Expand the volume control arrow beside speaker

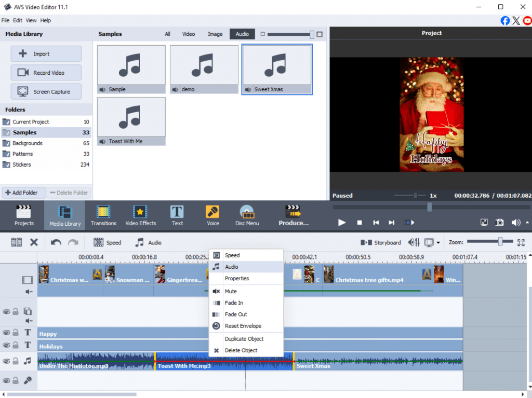click(x=527, y=222)
